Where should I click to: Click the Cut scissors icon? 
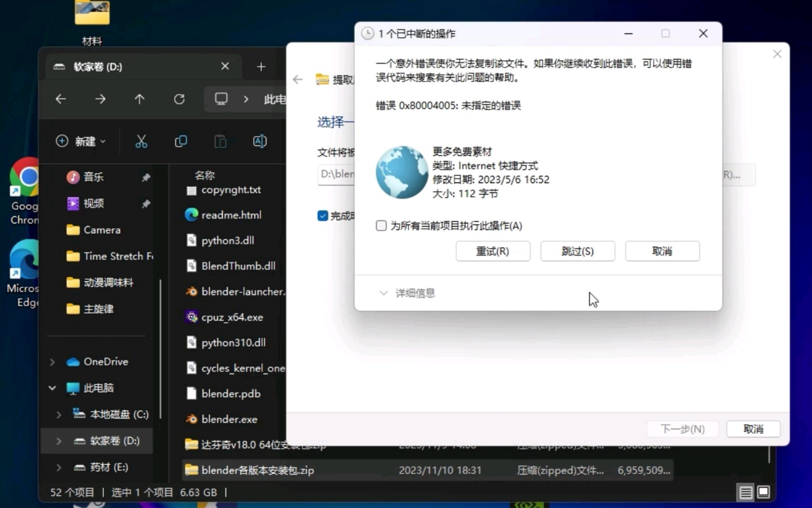141,141
